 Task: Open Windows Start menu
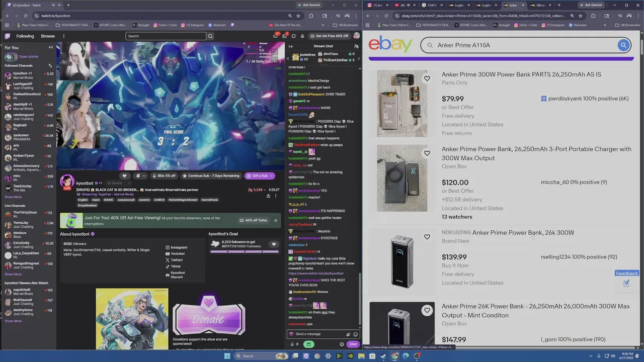[227, 356]
